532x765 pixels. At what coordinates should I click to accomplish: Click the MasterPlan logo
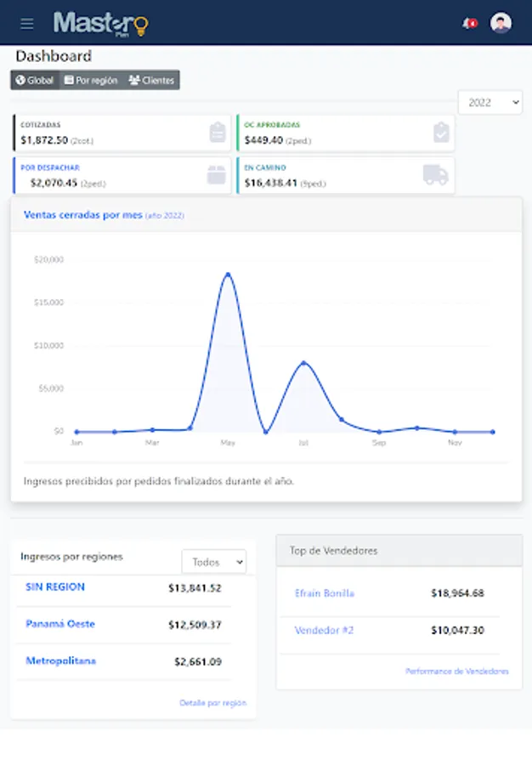click(x=100, y=24)
